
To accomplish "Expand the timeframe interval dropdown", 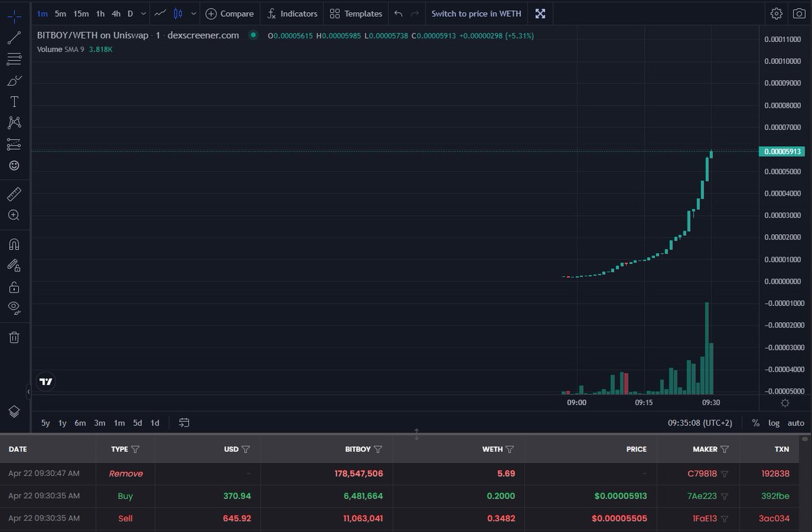I will pyautogui.click(x=143, y=14).
